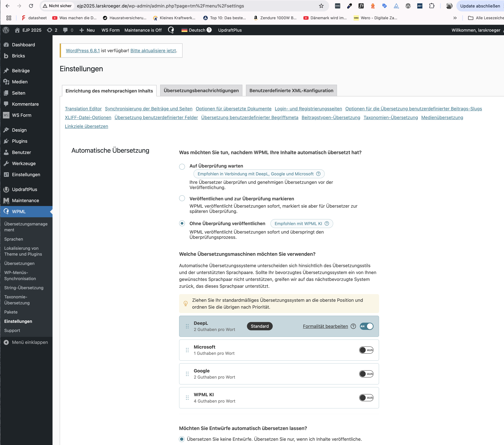Click the browser back arrow
504x445 pixels.
coord(7,6)
